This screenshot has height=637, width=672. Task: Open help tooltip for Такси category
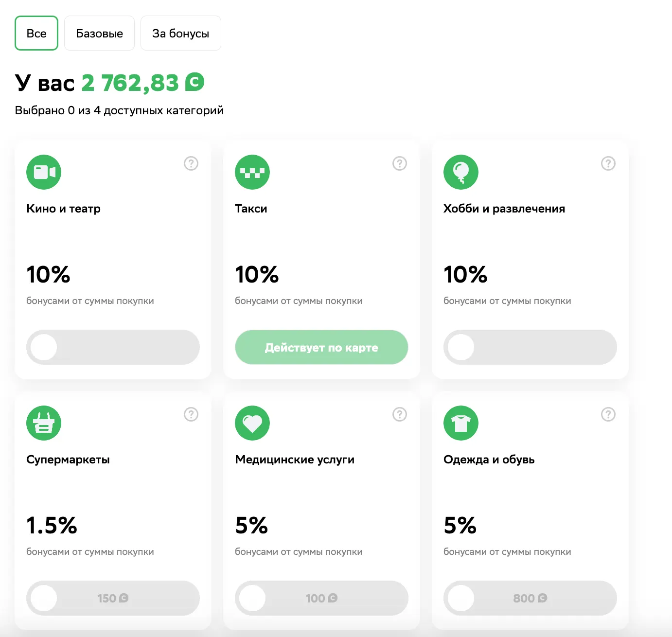click(400, 163)
